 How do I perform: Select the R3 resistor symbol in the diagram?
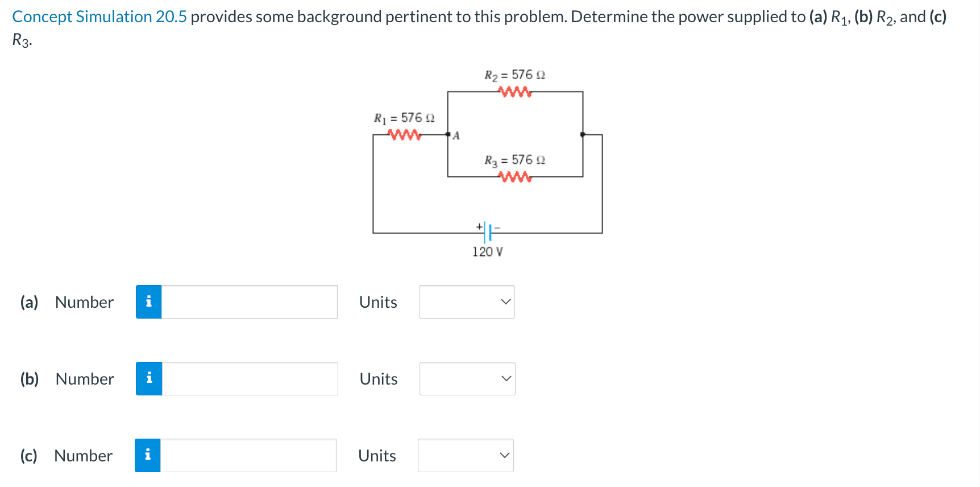pyautogui.click(x=514, y=176)
